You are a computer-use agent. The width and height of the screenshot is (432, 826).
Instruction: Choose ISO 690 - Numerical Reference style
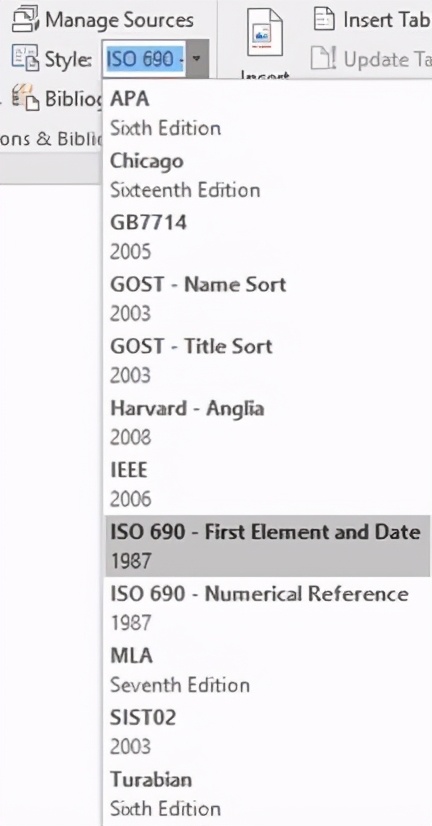268,607
